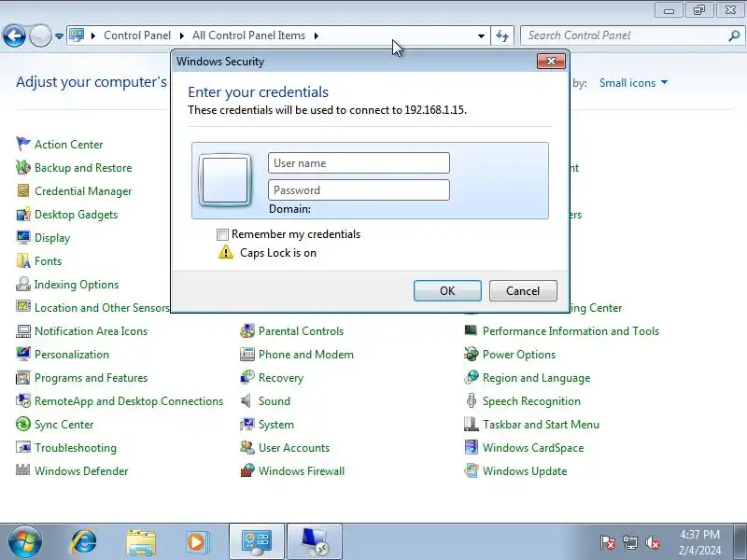The height and width of the screenshot is (560, 747).
Task: Click the user picture tile in dialog
Action: pyautogui.click(x=225, y=180)
